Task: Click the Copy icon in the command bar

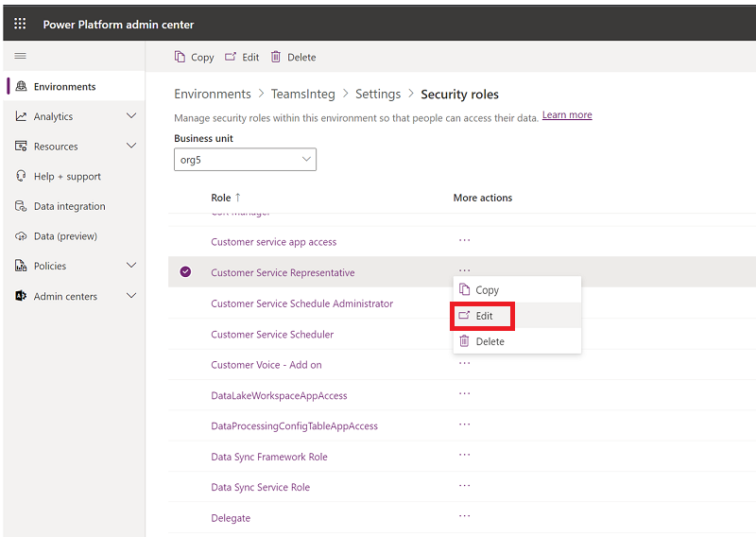Action: coord(180,57)
